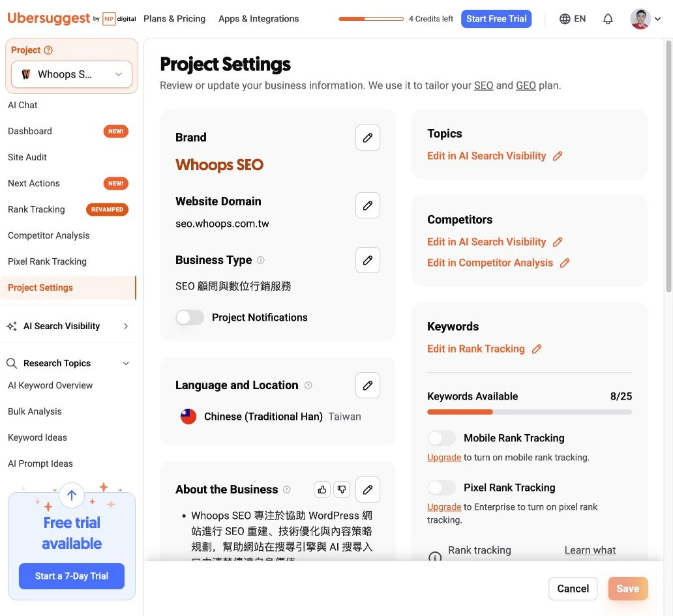Expand the AI Search Visibility section

[125, 327]
